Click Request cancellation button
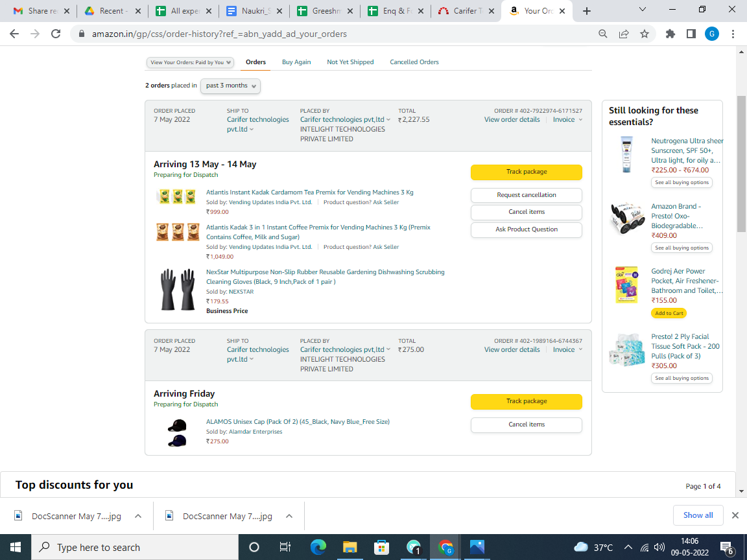747x560 pixels. pyautogui.click(x=527, y=194)
